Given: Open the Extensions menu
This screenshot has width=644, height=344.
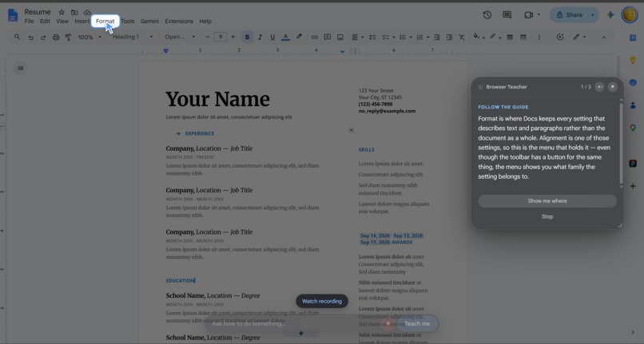Looking at the screenshot, I should 179,22.
